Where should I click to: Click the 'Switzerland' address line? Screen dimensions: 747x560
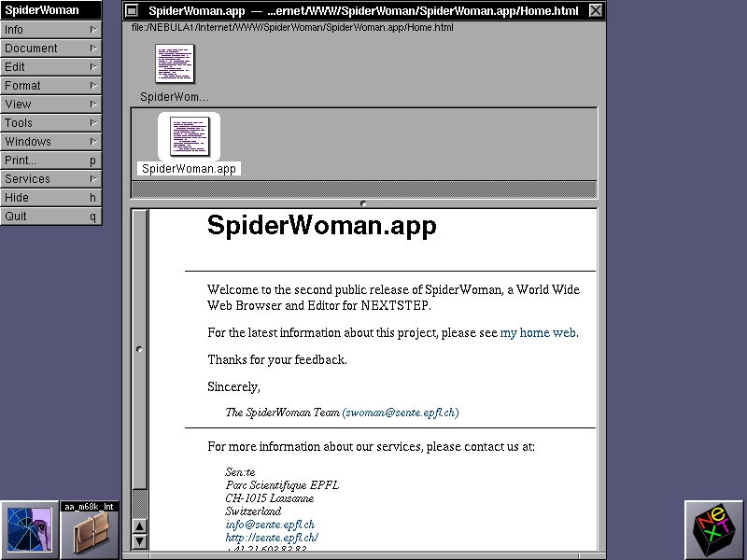(253, 511)
